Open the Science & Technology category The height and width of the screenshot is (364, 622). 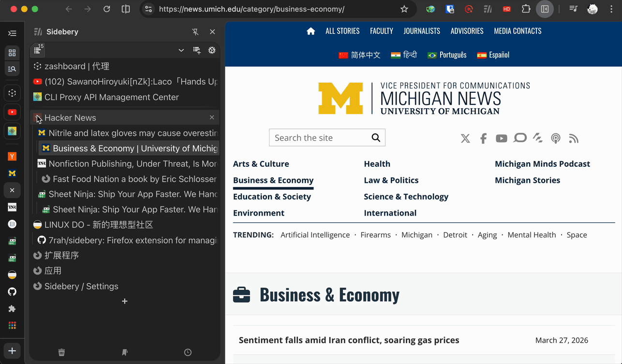point(406,197)
